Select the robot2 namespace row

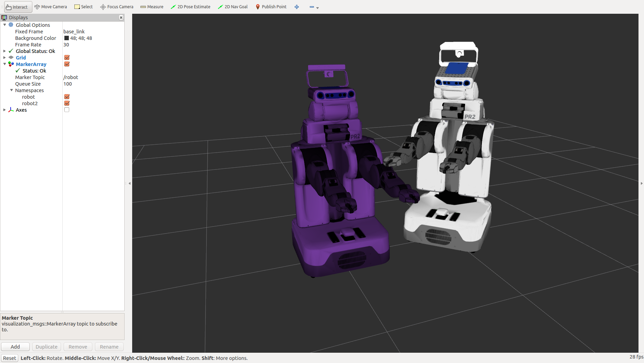point(62,103)
